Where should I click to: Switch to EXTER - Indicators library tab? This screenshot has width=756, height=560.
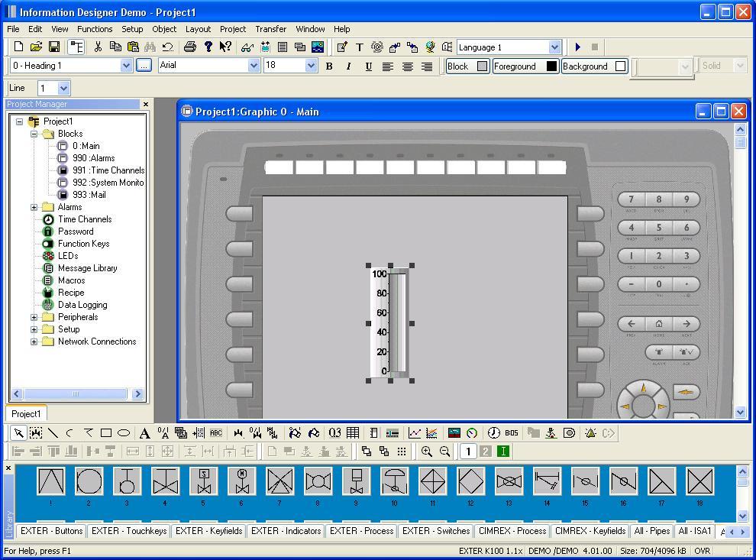coord(286,530)
